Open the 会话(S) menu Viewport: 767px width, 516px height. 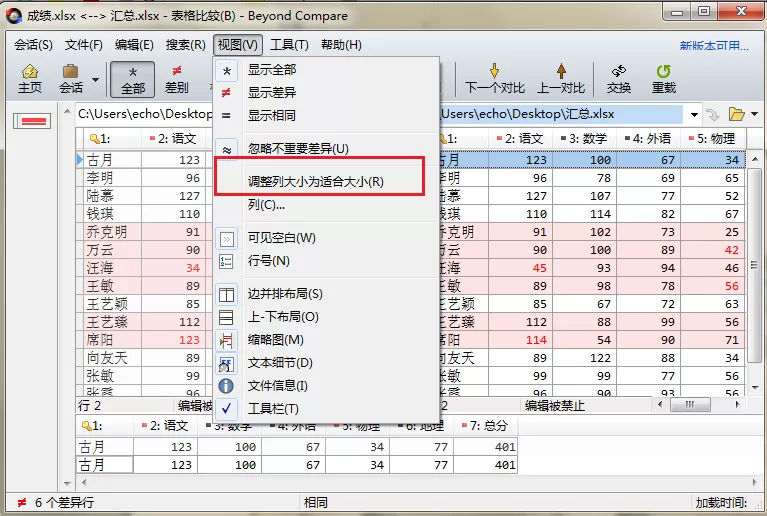tap(33, 45)
